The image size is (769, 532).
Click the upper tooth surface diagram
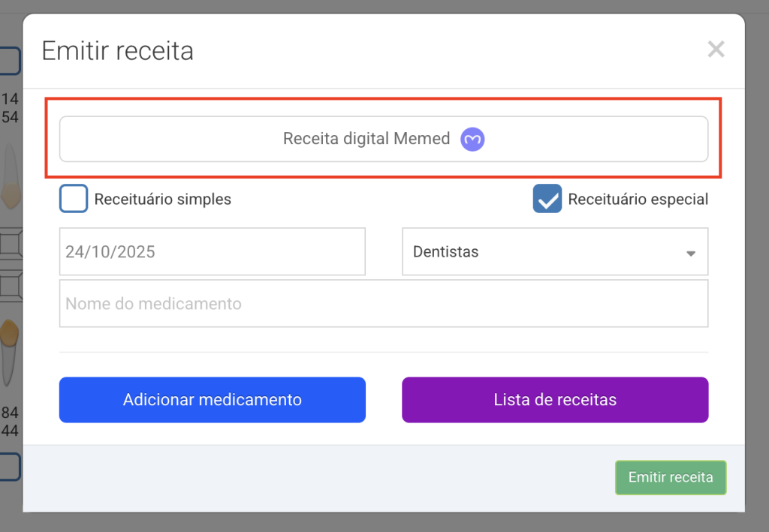point(11,245)
